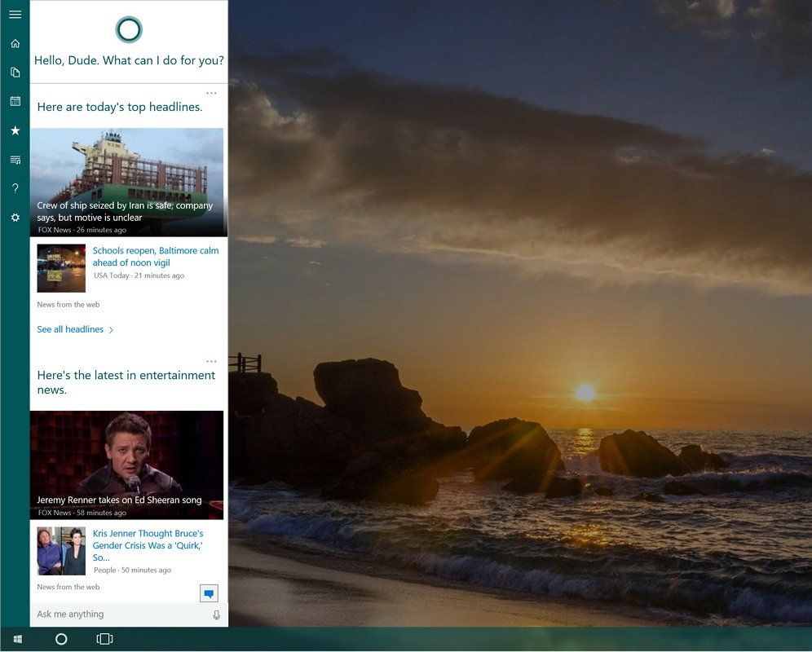
Task: Open Cortana Settings via the gear icon
Action: (x=15, y=218)
